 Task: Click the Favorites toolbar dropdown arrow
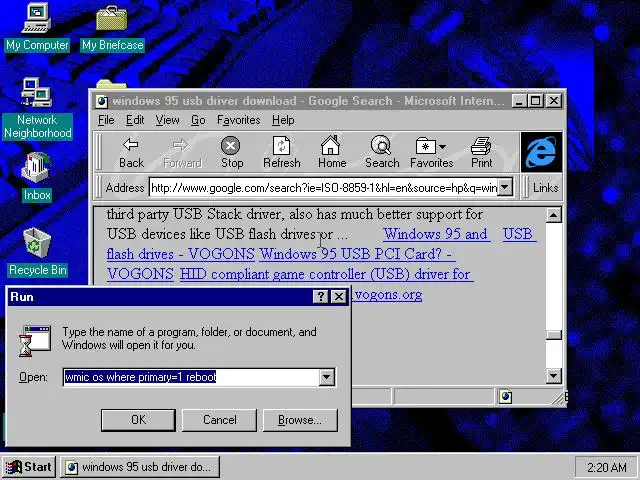(442, 147)
